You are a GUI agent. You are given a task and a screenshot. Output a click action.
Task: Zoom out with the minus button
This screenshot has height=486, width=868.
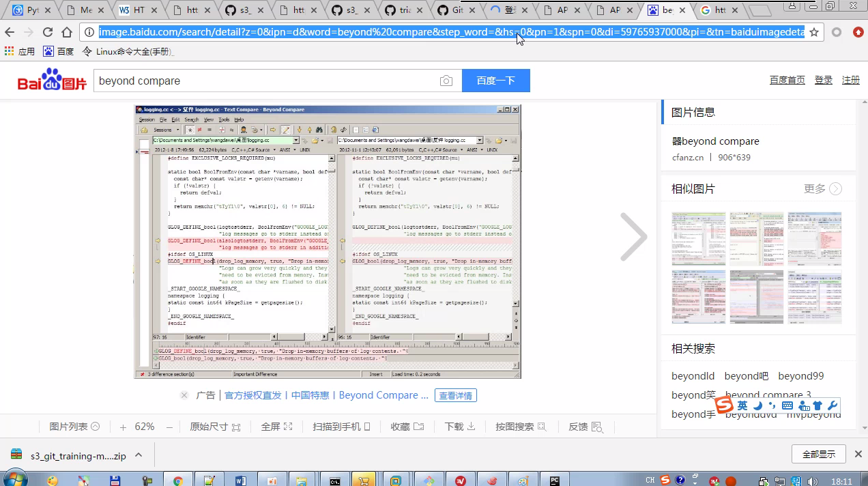point(169,427)
